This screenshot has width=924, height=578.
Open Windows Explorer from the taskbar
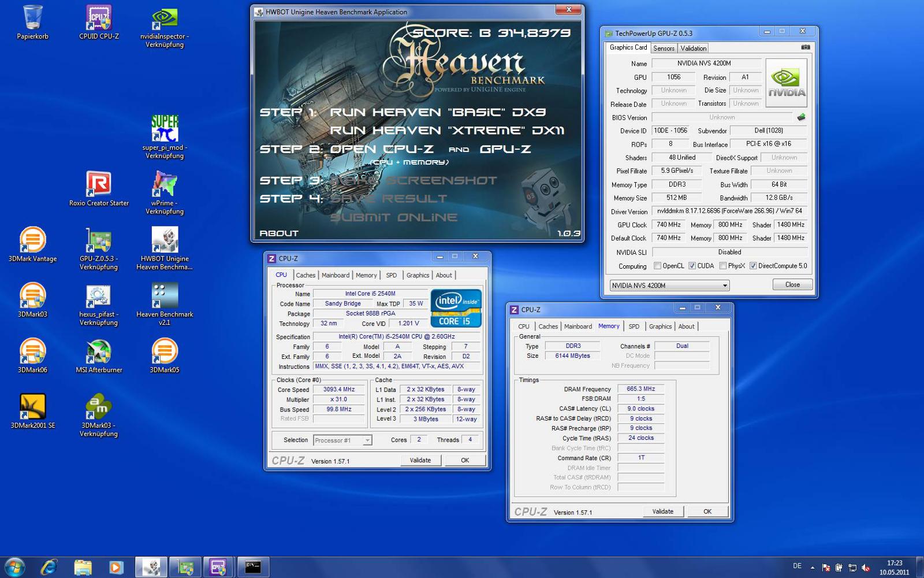[83, 567]
